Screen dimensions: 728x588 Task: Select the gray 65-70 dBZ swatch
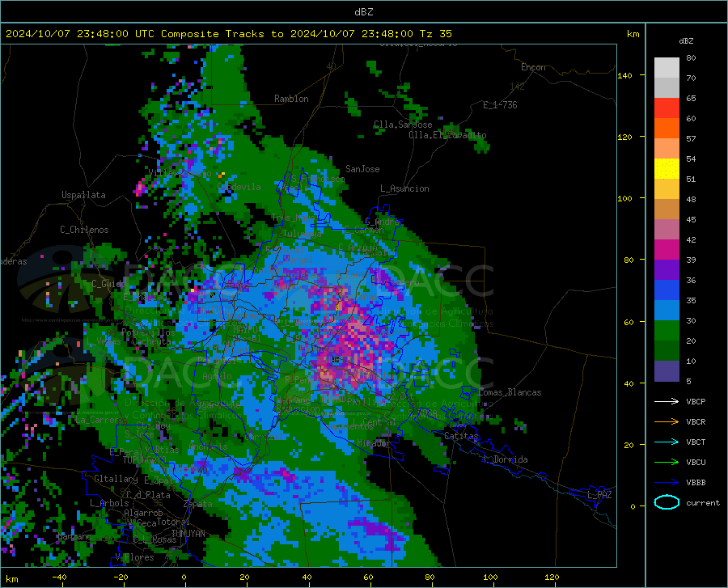click(667, 87)
